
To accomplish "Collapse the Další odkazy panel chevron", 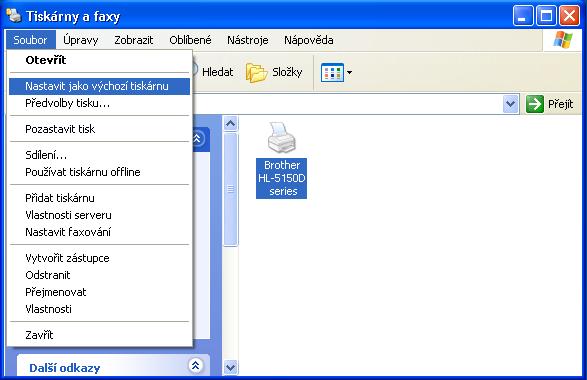I will coord(195,365).
